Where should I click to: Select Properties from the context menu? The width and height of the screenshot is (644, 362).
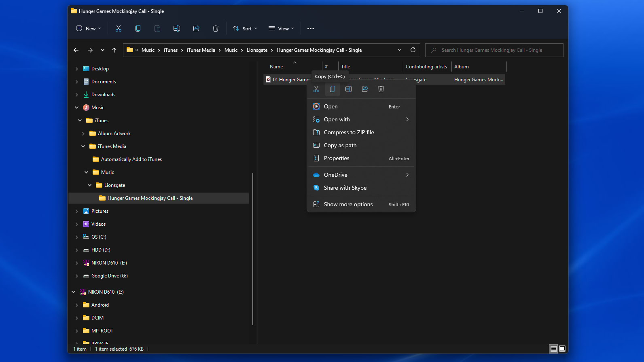point(337,159)
